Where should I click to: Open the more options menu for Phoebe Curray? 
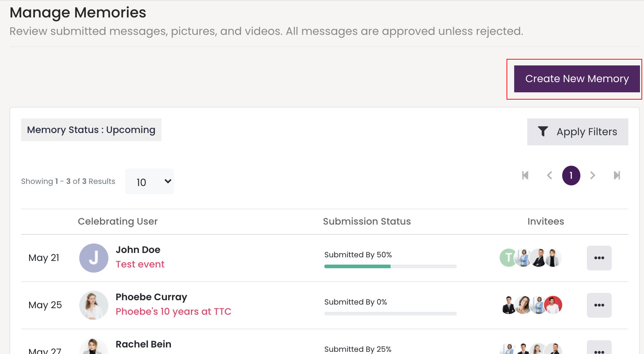click(599, 305)
